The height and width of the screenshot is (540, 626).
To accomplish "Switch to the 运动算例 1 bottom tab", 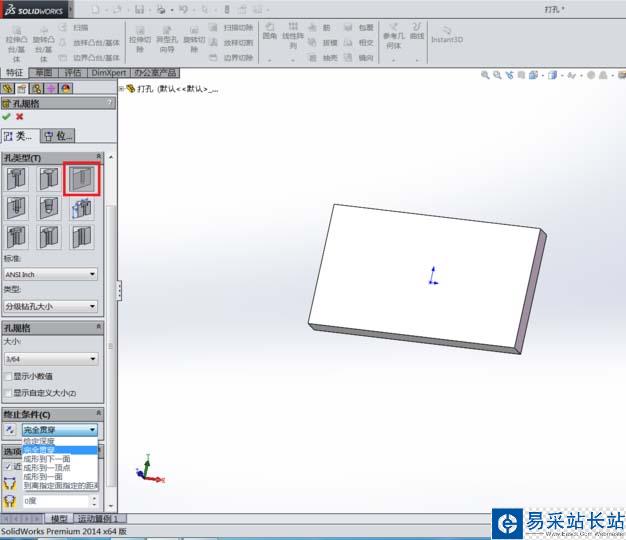I will [100, 518].
